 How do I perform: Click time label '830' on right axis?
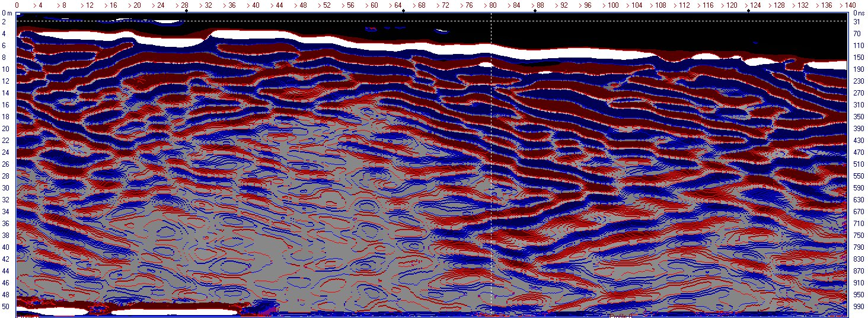pyautogui.click(x=858, y=259)
